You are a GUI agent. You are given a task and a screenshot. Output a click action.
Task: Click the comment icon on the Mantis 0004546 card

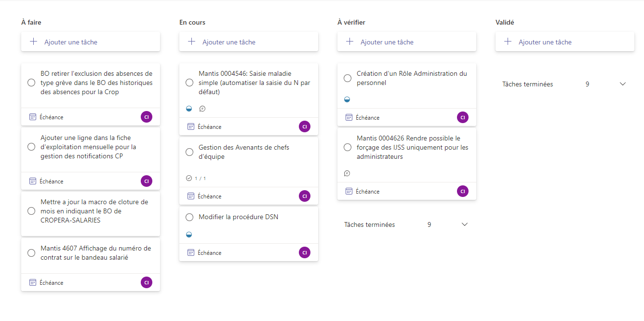(x=202, y=109)
